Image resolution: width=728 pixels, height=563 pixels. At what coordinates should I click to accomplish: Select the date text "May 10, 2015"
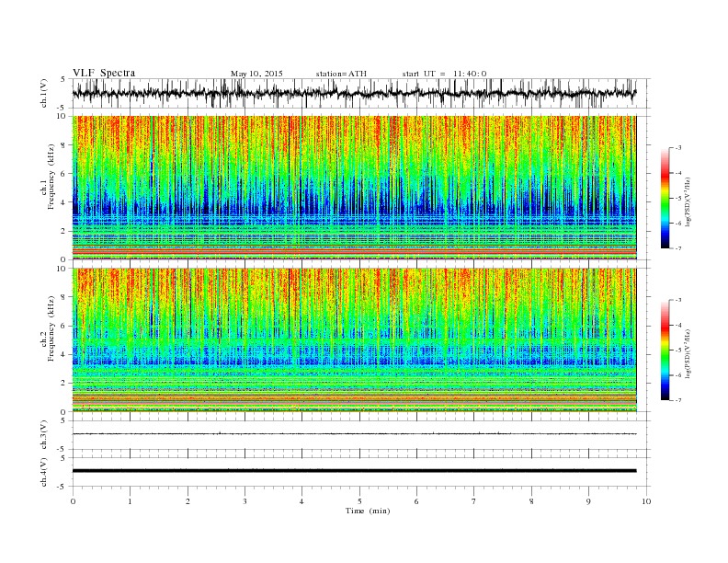point(256,74)
